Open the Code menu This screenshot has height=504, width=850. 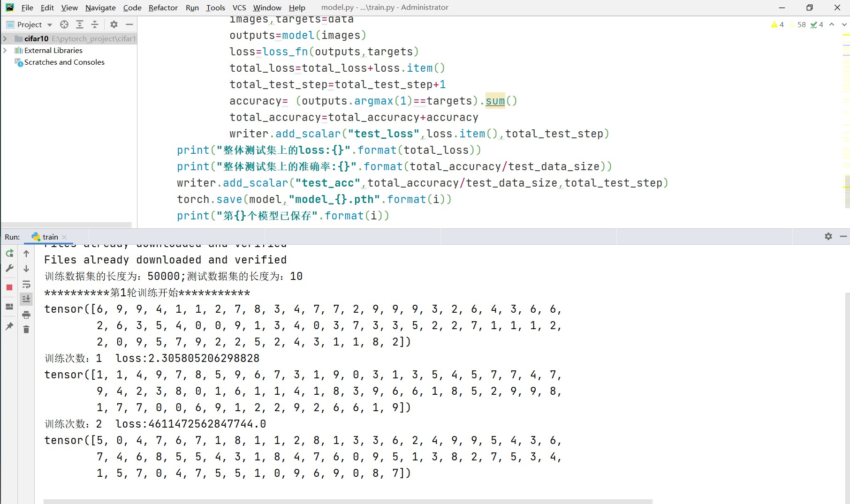tap(132, 8)
